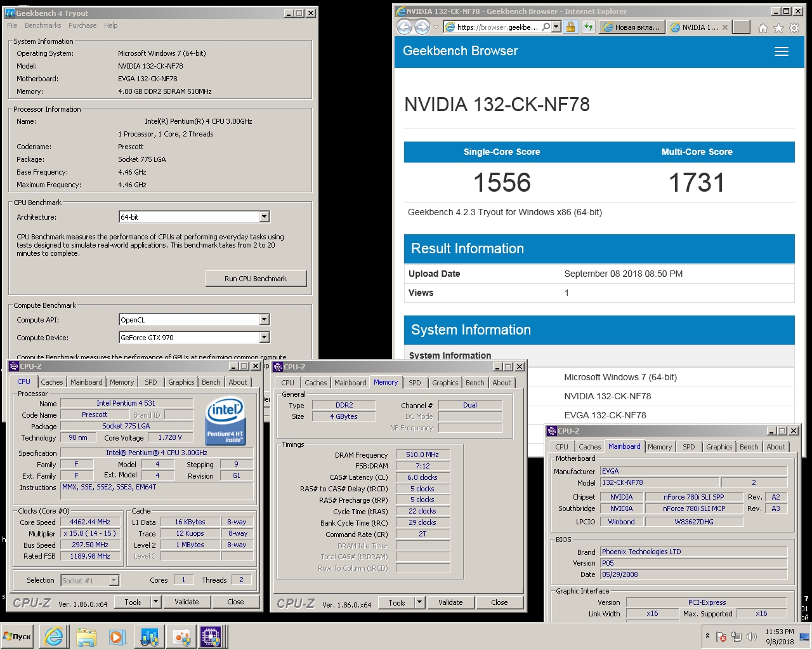Open the volume speaker tray icon

(752, 637)
